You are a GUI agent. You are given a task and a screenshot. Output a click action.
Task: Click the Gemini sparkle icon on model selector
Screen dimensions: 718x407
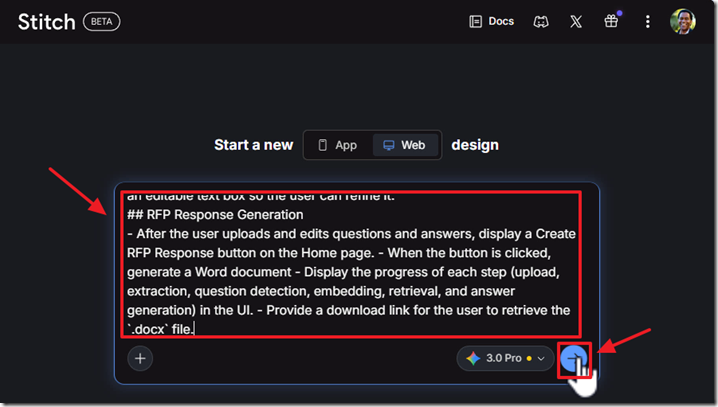[x=473, y=358]
